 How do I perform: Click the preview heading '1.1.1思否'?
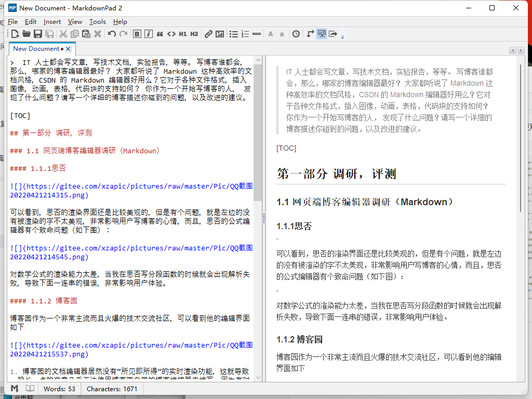(x=294, y=227)
